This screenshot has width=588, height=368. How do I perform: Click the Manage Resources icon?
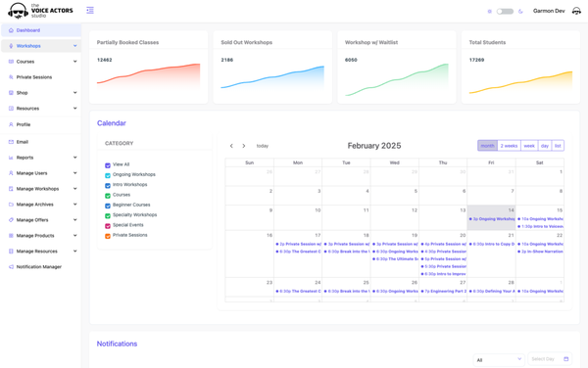click(11, 252)
